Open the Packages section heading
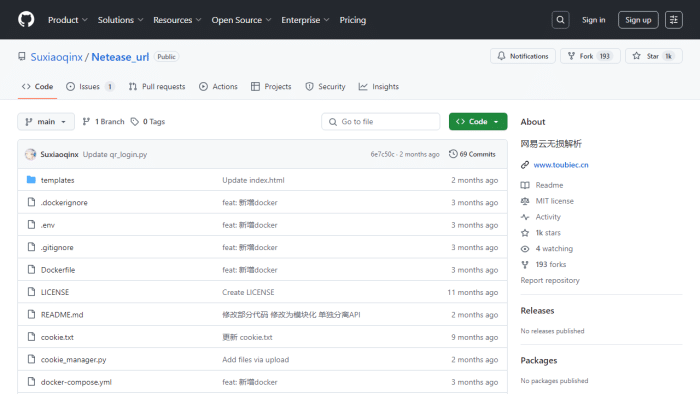700x394 pixels. [x=539, y=361]
